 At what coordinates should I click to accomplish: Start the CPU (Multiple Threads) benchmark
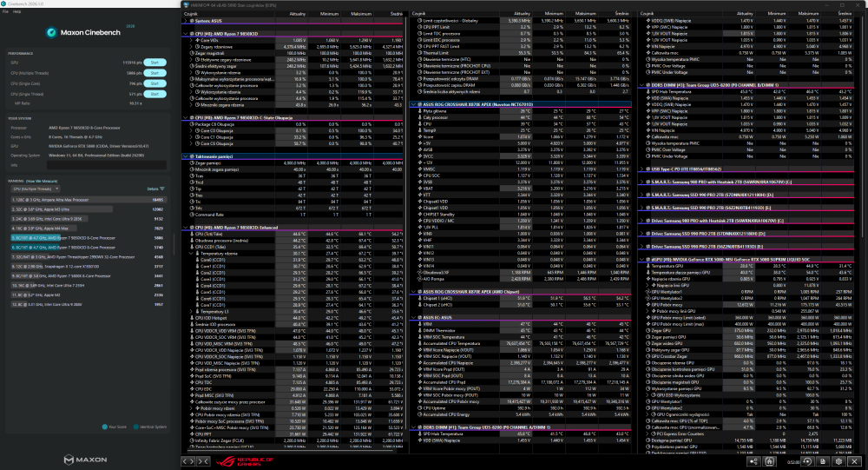pyautogui.click(x=155, y=73)
